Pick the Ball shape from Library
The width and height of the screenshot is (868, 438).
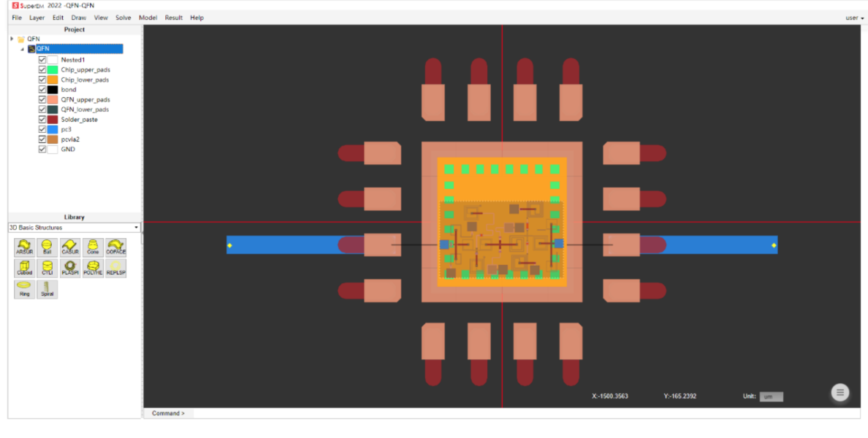tap(47, 247)
